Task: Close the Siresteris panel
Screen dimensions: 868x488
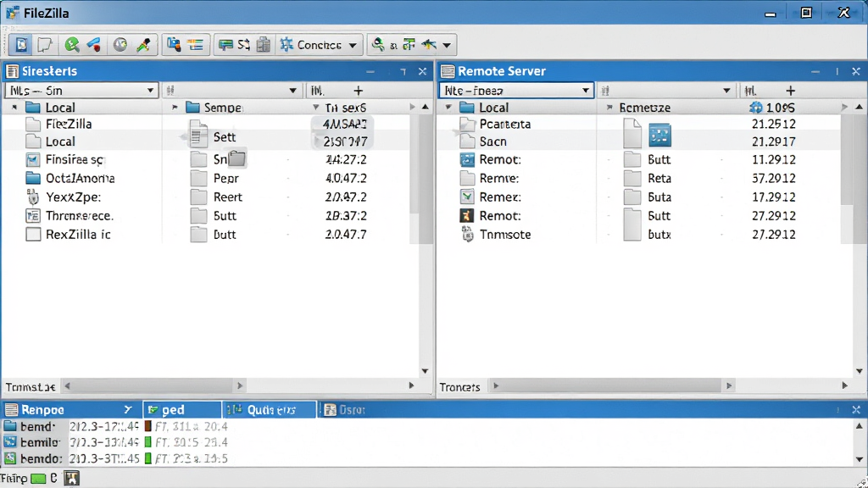Action: tap(422, 71)
